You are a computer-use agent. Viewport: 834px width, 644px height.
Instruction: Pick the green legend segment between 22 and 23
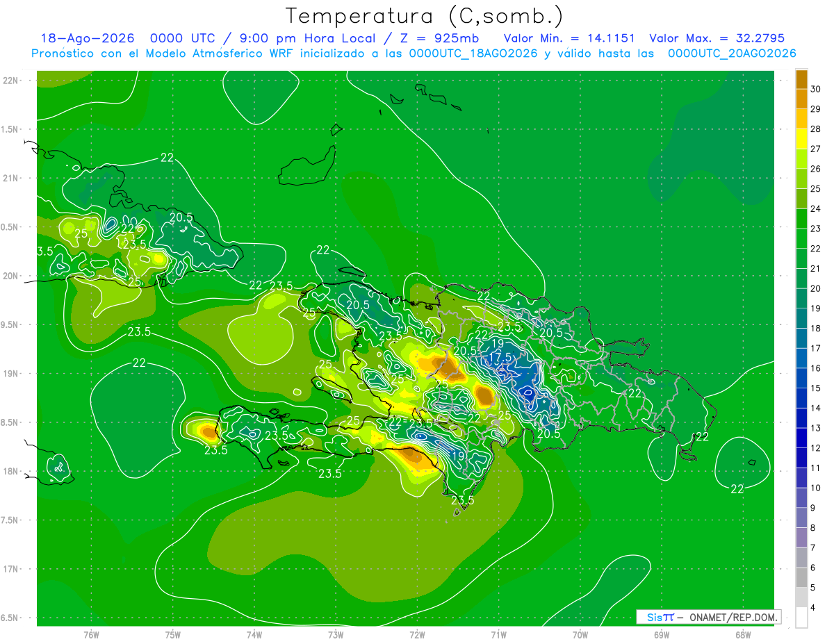point(801,238)
